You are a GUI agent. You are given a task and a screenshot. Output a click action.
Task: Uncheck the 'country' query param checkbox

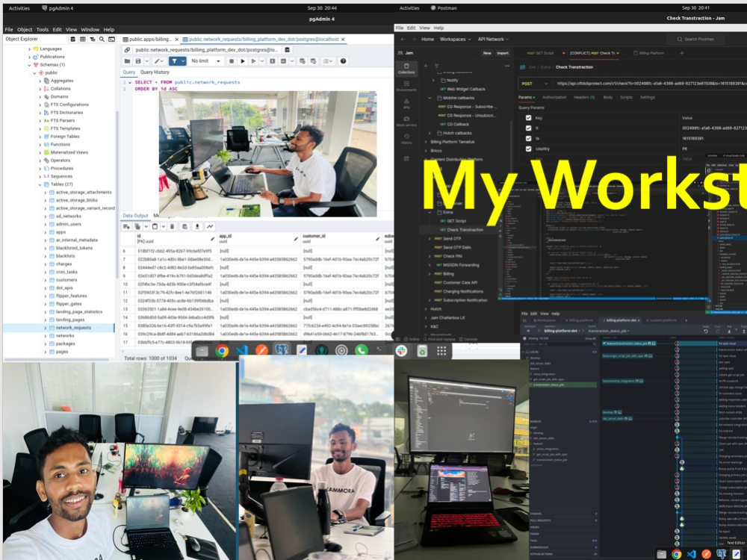coord(528,149)
